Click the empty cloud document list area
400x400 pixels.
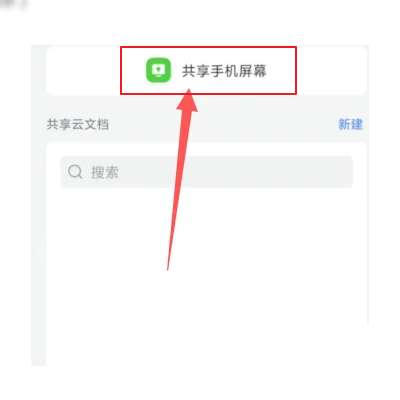pos(206,260)
